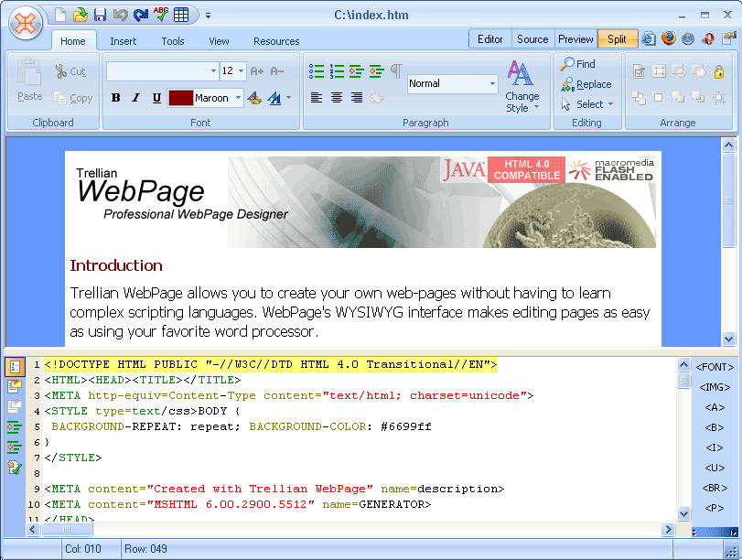Create a new document from quick toolbar
Screen dimensions: 742x560
(x=60, y=15)
